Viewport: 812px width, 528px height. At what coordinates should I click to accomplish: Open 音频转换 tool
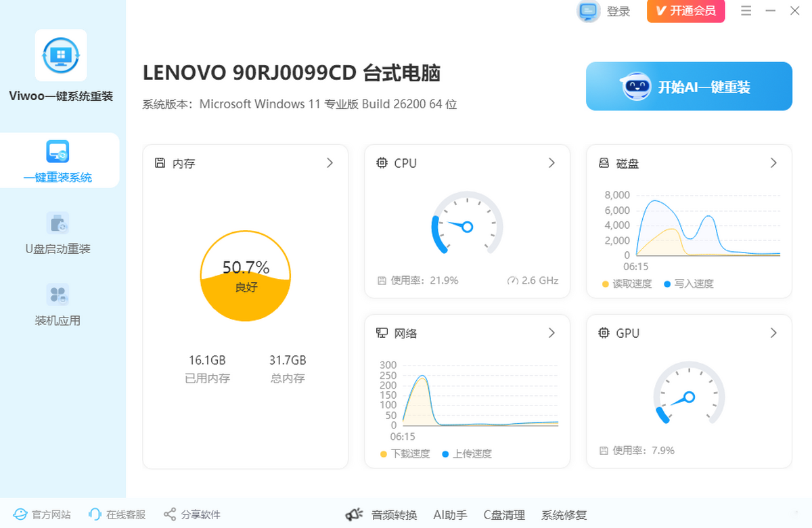(394, 515)
